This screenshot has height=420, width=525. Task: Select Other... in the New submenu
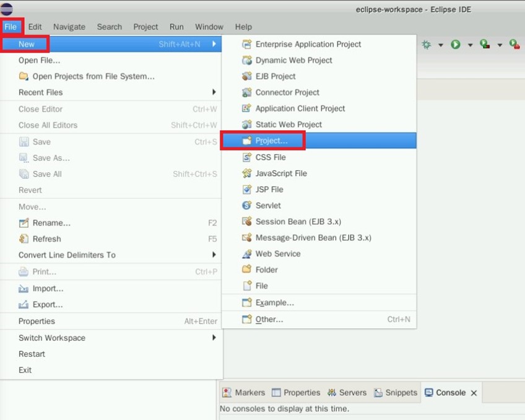(x=269, y=319)
